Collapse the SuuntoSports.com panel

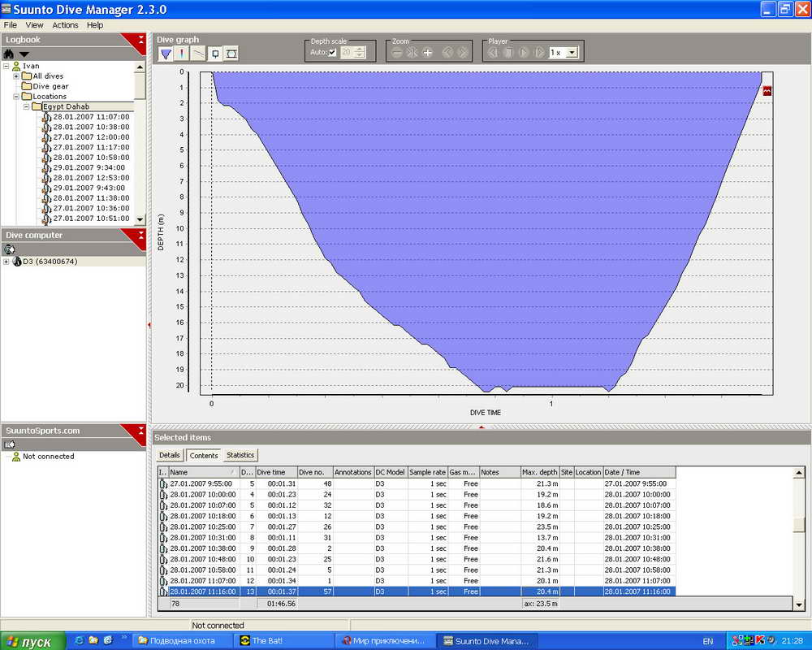pos(140,431)
